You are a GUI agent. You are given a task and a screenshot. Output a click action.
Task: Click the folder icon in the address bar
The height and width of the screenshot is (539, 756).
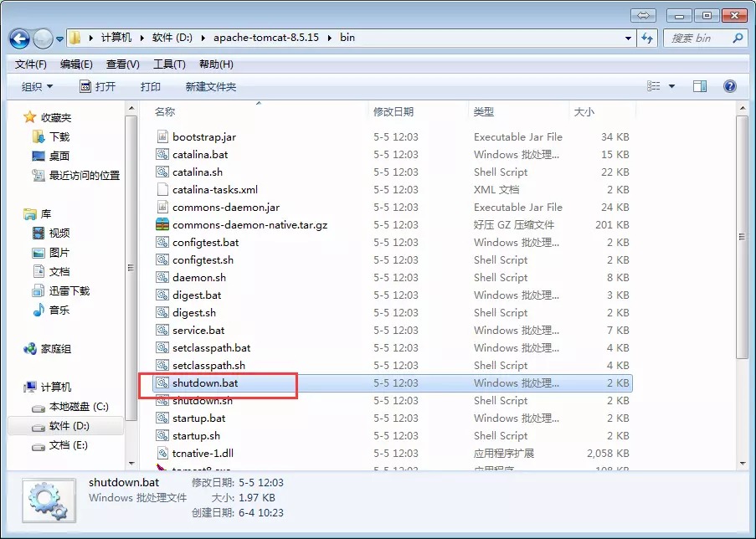pos(75,38)
